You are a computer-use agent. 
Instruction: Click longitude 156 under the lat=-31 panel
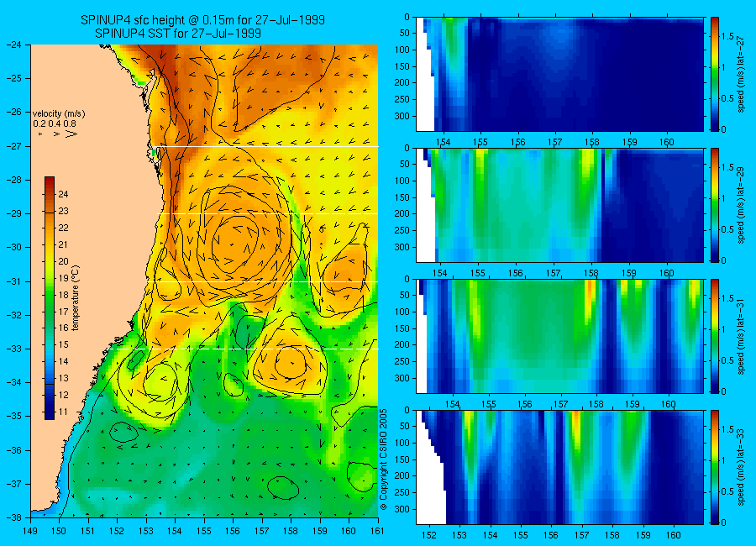pyautogui.click(x=524, y=404)
